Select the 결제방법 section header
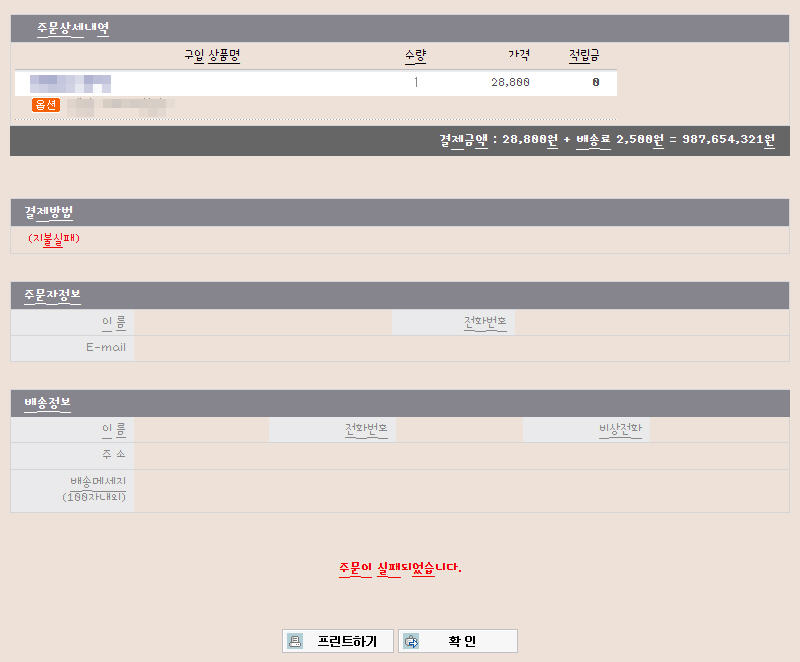 (x=48, y=212)
